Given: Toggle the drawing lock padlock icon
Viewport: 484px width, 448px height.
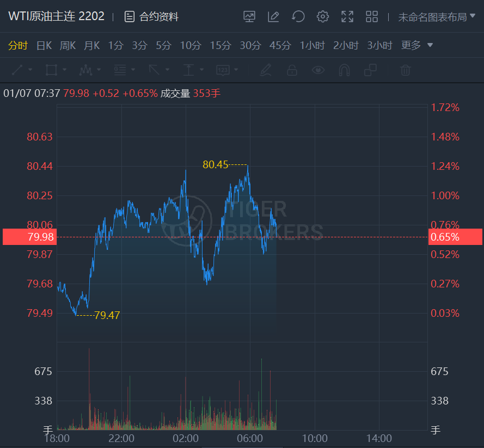Looking at the screenshot, I should tap(292, 70).
